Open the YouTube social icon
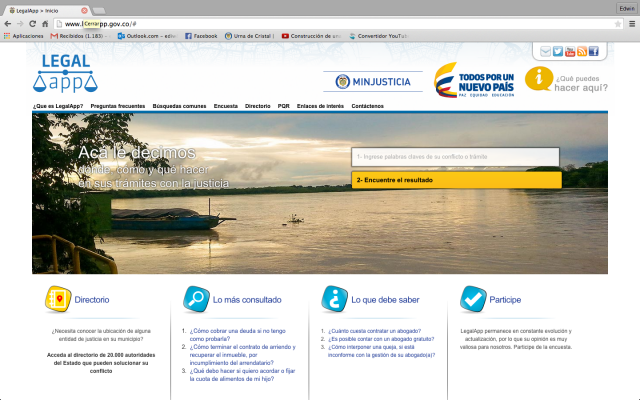The width and height of the screenshot is (640, 400). click(x=570, y=51)
